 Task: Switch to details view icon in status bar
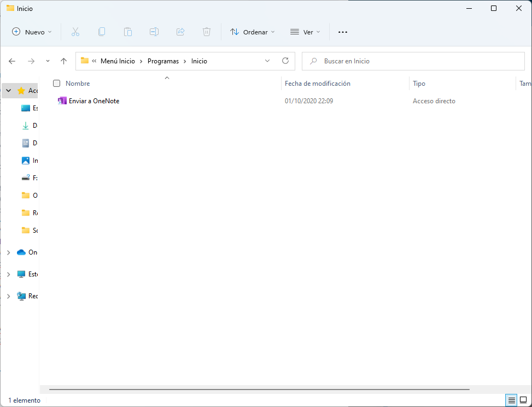tap(512, 400)
